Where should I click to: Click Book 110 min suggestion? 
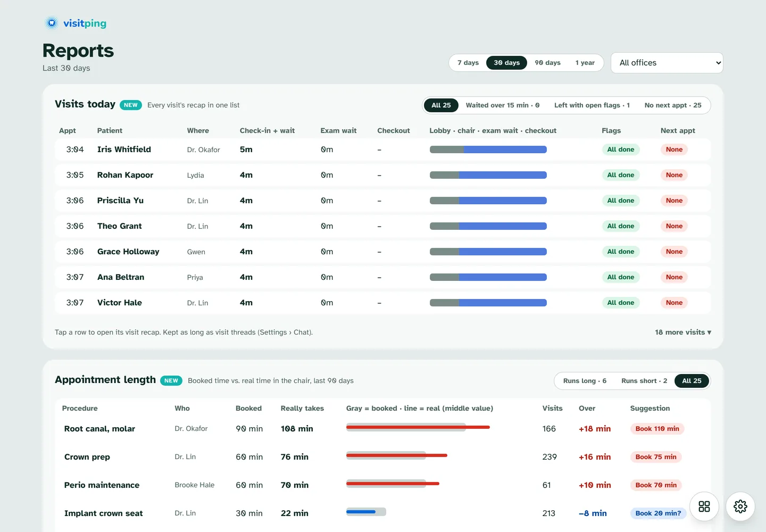pyautogui.click(x=657, y=429)
